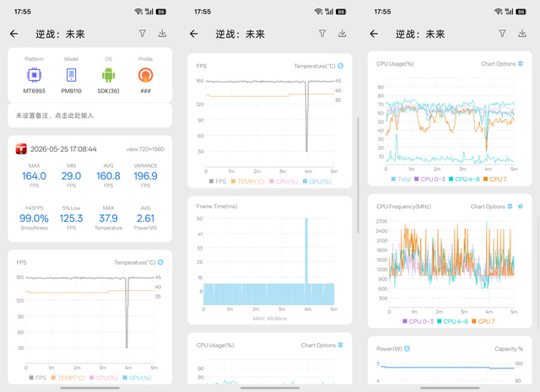The height and width of the screenshot is (392, 540).
Task: Tap the 17:55 clock on the middle screen
Action: tap(202, 12)
